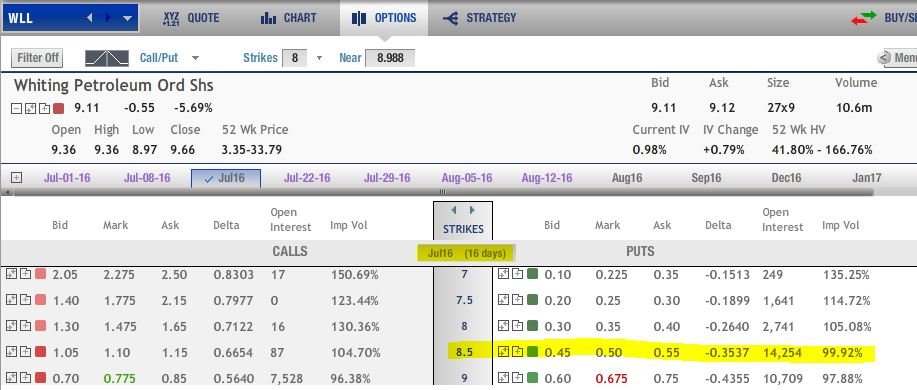
Task: Select the payoff diagram icon beside Call/Put
Action: (x=106, y=58)
